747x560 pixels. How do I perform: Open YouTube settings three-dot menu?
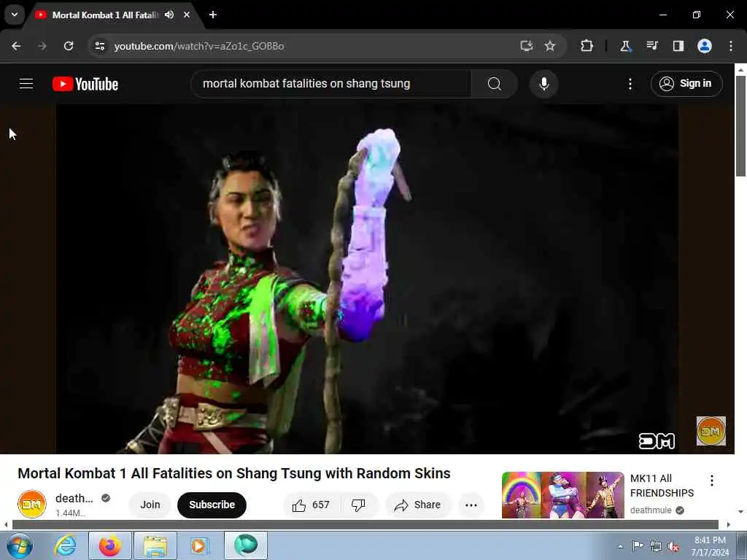[630, 85]
